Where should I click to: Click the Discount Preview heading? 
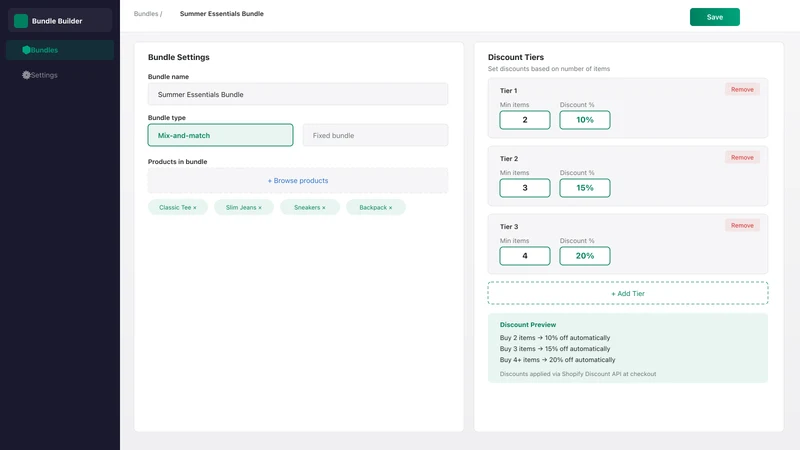click(x=528, y=324)
